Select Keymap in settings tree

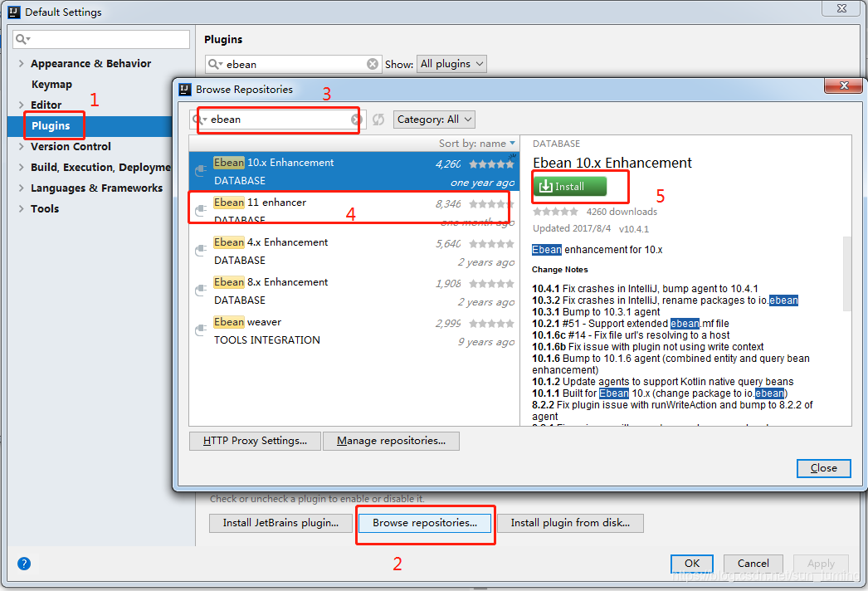(x=51, y=84)
